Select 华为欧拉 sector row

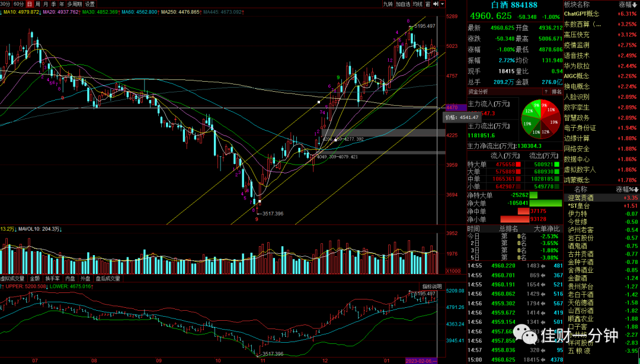(601, 66)
